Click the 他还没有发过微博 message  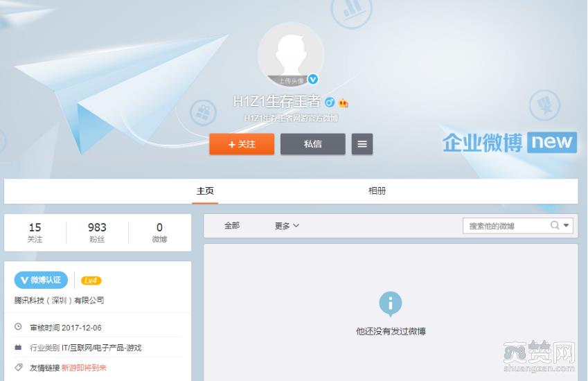click(391, 332)
